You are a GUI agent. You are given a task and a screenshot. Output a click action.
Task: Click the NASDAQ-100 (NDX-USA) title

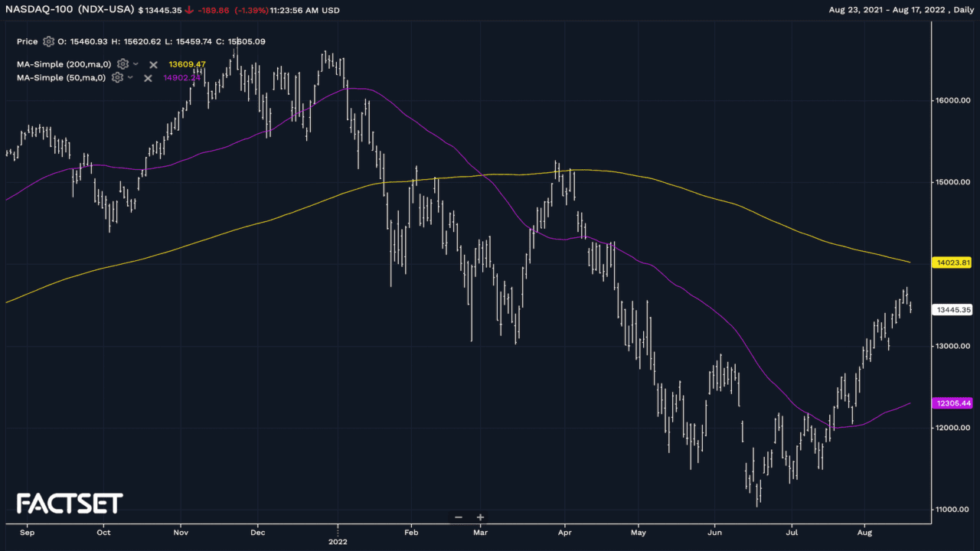pos(67,11)
